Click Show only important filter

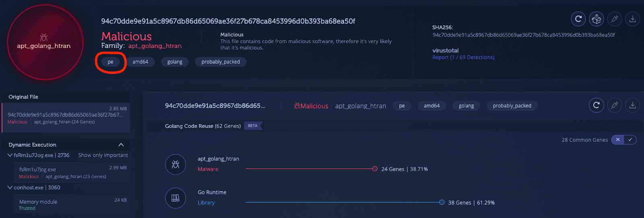[x=103, y=155]
